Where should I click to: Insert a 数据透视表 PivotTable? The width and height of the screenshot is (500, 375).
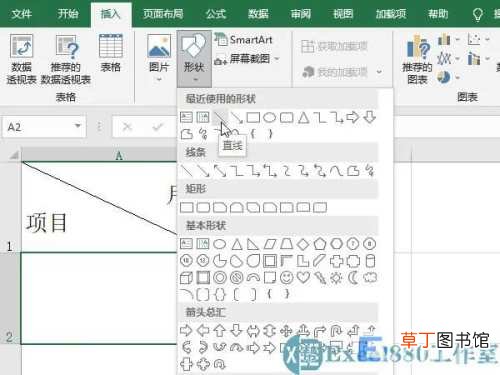tap(21, 59)
